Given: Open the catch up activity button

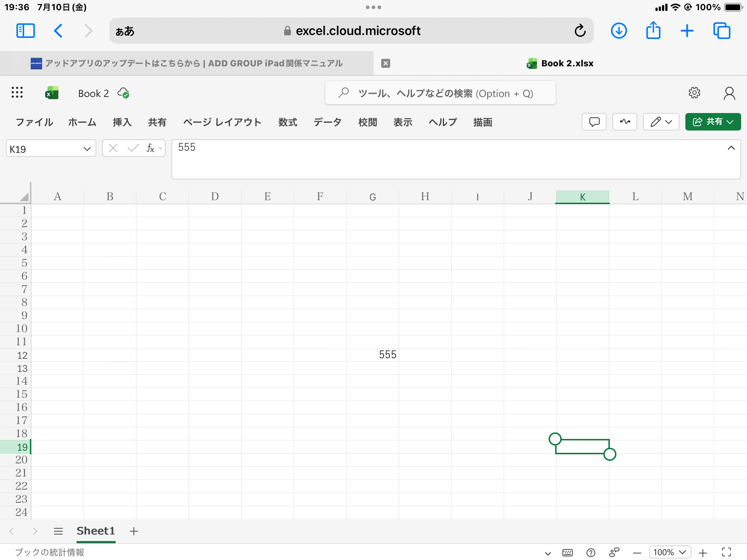Looking at the screenshot, I should (x=625, y=122).
